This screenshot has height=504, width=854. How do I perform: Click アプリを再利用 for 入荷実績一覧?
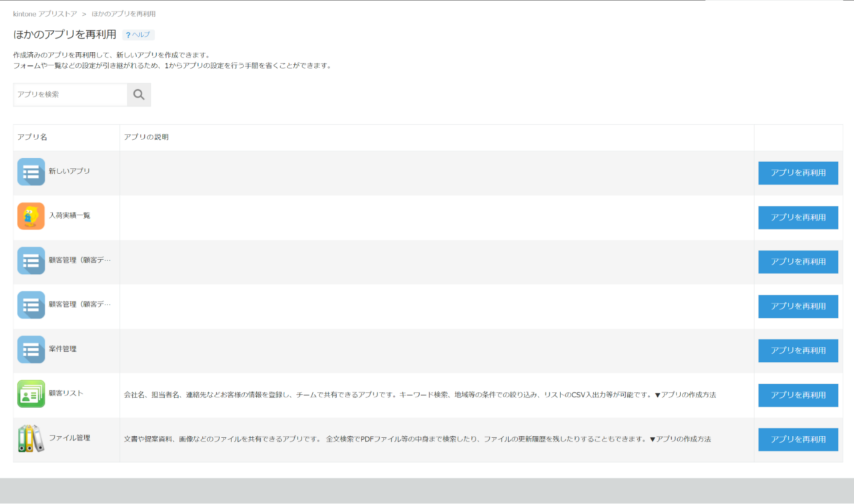click(797, 217)
